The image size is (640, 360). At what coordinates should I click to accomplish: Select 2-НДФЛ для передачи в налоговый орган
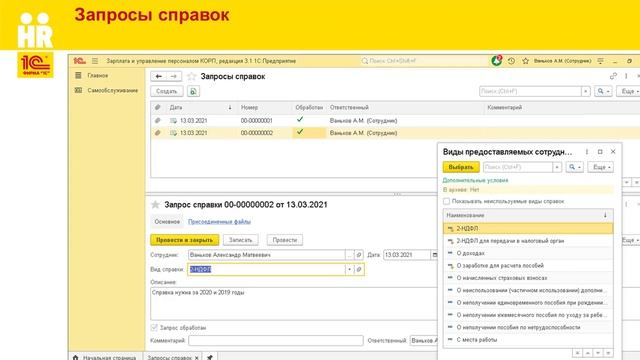pyautogui.click(x=528, y=241)
